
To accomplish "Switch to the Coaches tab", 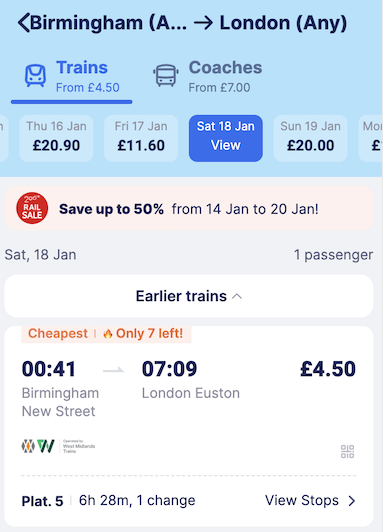I will tap(208, 77).
